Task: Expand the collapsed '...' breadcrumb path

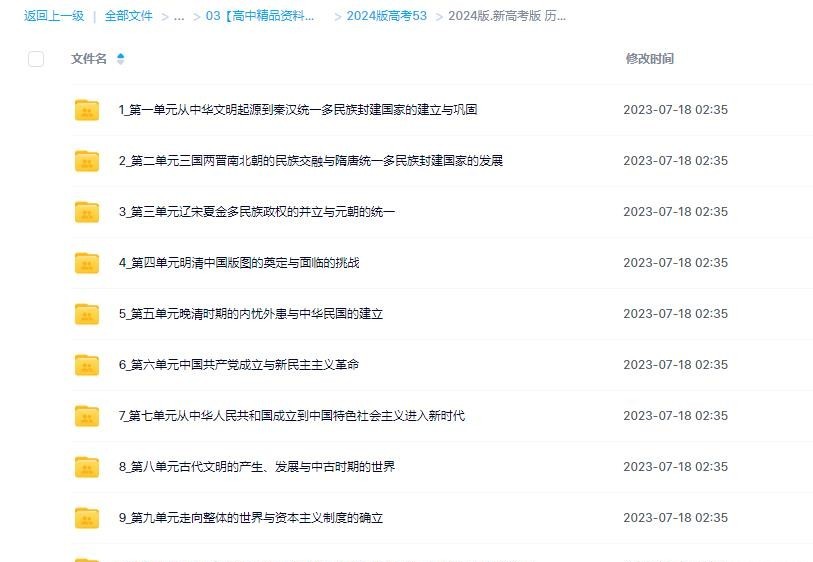Action: [x=179, y=16]
